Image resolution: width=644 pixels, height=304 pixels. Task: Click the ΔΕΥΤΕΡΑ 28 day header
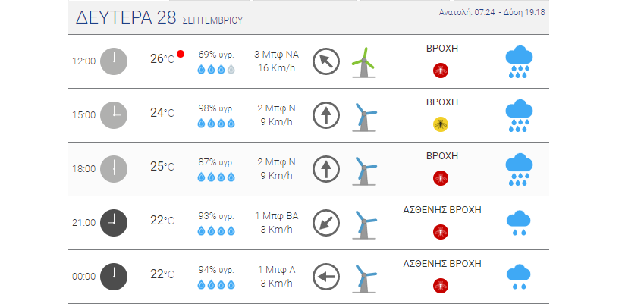click(126, 18)
